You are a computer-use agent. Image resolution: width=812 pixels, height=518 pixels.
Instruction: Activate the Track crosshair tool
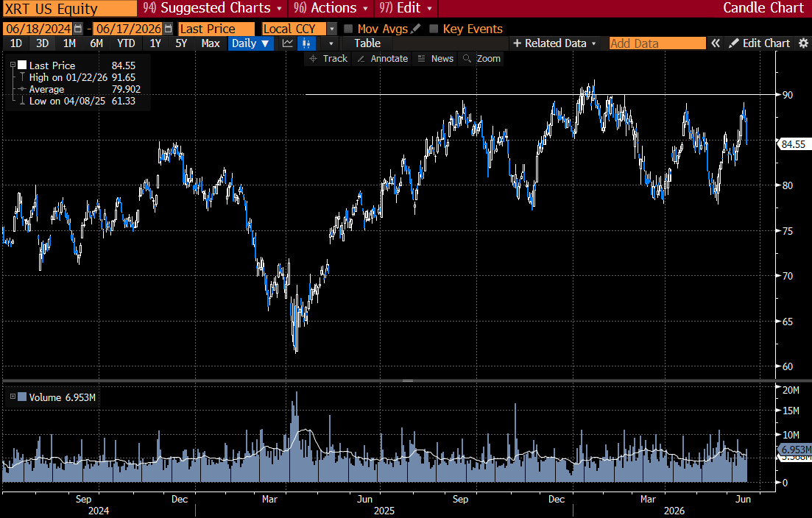tap(328, 58)
